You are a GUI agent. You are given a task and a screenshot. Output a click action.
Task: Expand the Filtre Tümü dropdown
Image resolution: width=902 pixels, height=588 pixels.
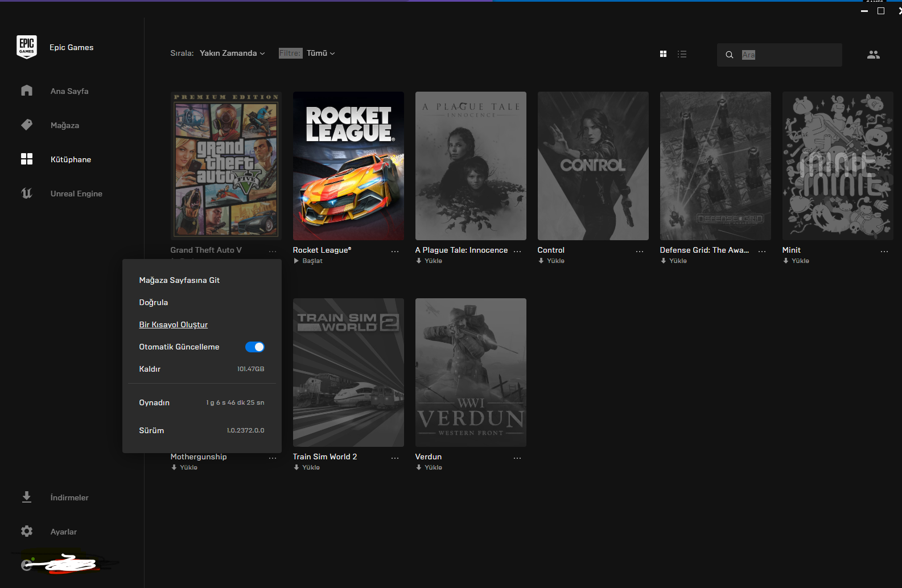point(321,53)
